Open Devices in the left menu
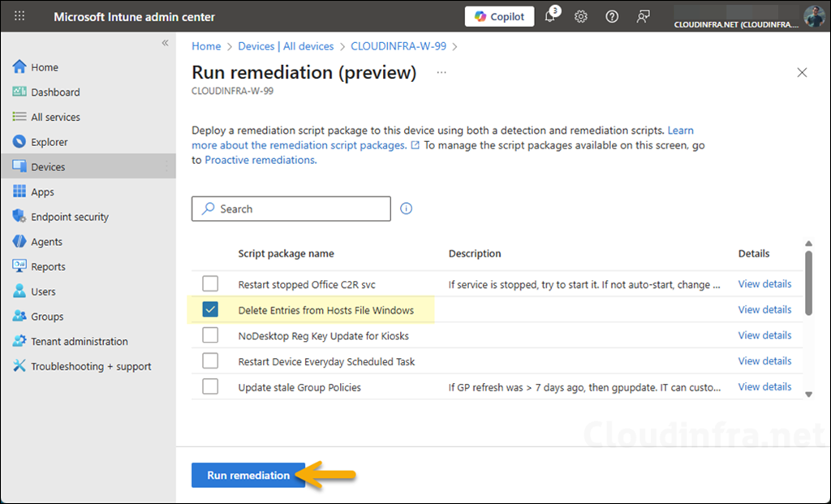The height and width of the screenshot is (504, 831). [x=48, y=166]
